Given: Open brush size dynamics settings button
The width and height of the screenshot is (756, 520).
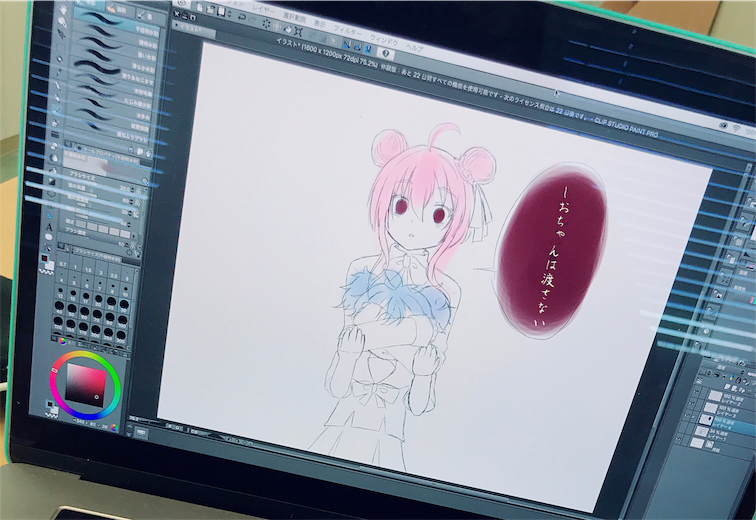Looking at the screenshot, I should (138, 191).
